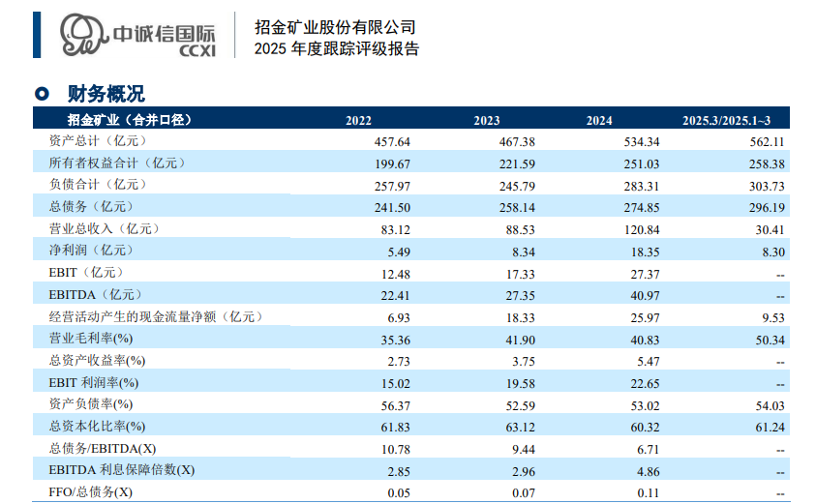Click the 2025.3/2025.1~3 column header

(x=727, y=121)
